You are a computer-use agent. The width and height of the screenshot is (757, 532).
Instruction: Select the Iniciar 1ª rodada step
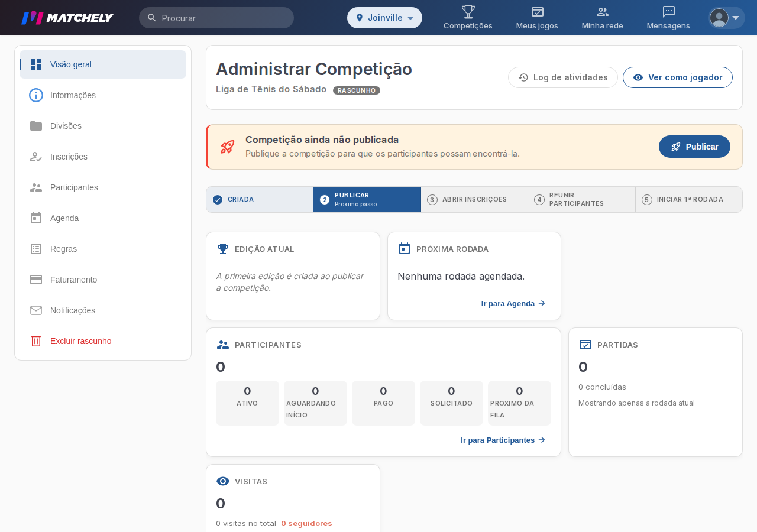(x=689, y=200)
